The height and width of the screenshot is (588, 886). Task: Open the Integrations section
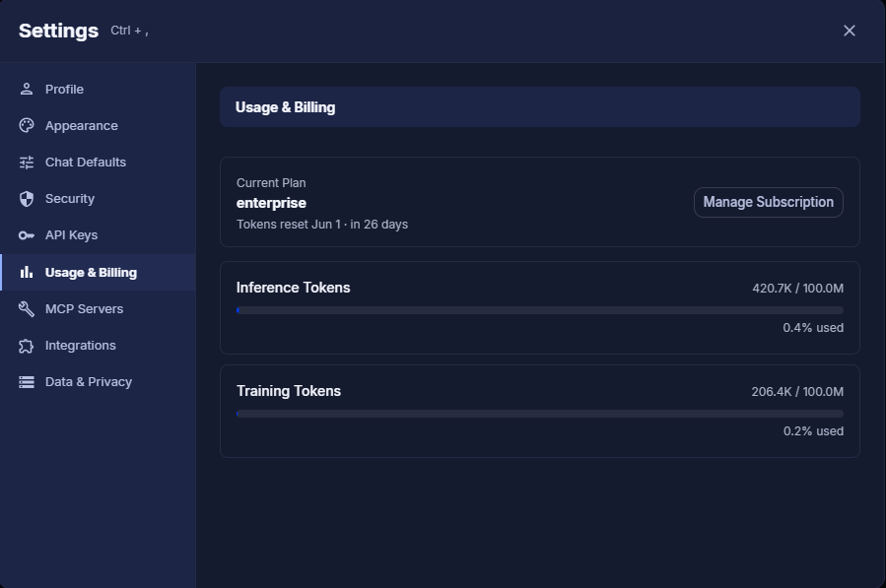[99, 346]
